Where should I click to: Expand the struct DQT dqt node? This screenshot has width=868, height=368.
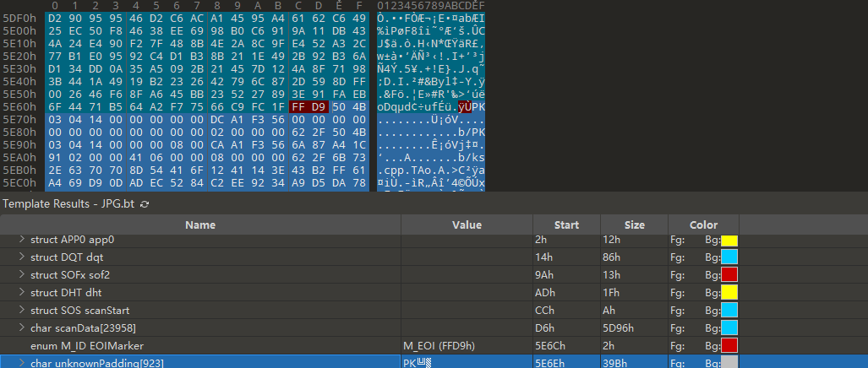[x=22, y=257]
